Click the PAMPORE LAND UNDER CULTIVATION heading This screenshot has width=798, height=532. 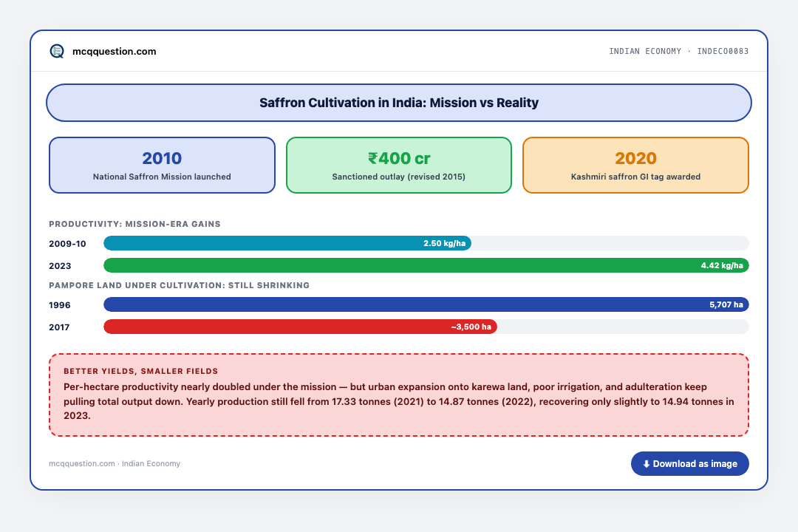click(x=179, y=286)
